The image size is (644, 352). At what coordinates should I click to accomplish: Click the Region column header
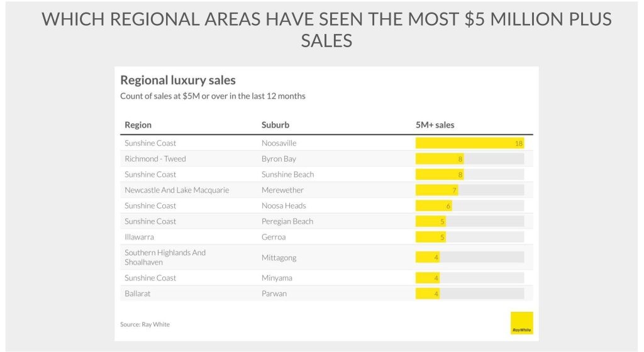click(138, 125)
